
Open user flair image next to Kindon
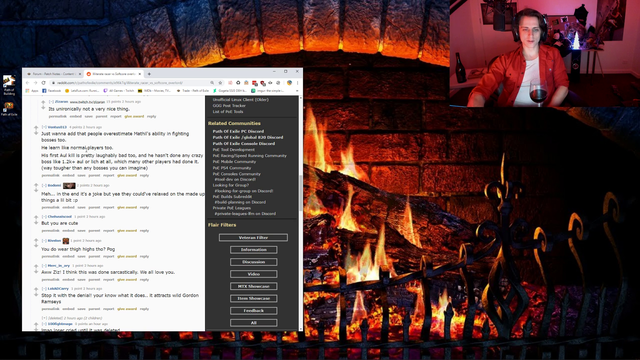coord(66,241)
